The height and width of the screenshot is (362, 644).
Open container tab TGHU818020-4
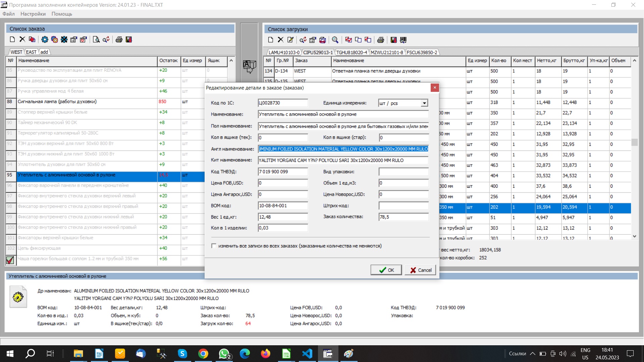[x=351, y=52]
